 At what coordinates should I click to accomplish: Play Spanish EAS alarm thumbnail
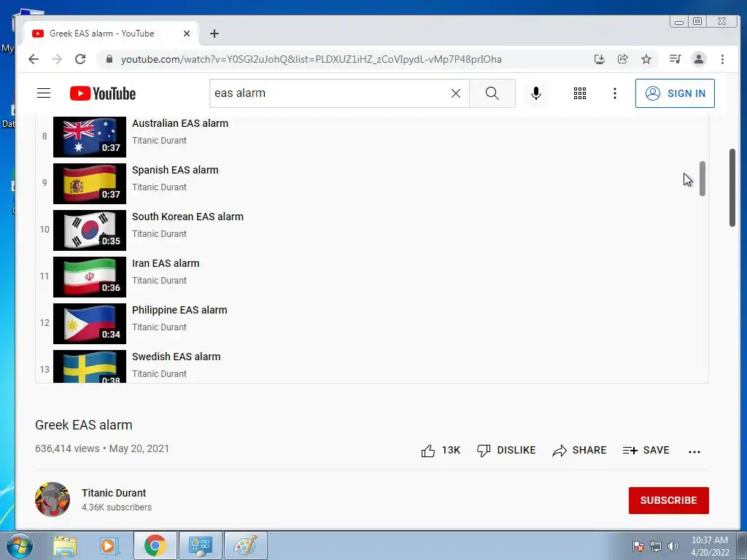click(x=90, y=183)
